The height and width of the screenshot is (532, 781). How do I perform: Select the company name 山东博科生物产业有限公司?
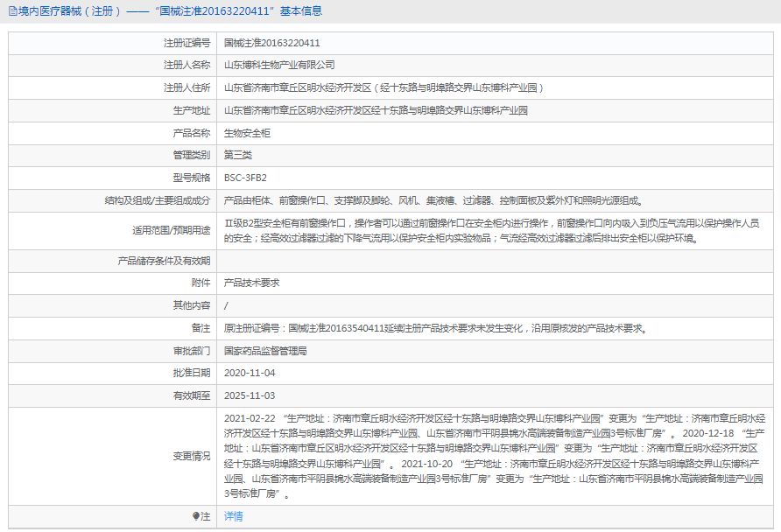coord(280,64)
